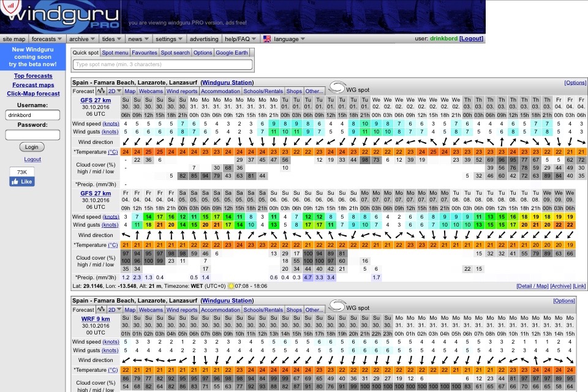
Task: Click the Link shortcut below first forecast
Action: tap(579, 286)
